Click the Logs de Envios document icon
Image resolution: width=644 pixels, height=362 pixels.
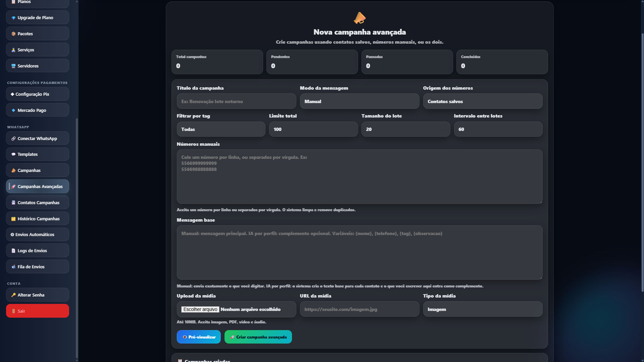click(13, 251)
